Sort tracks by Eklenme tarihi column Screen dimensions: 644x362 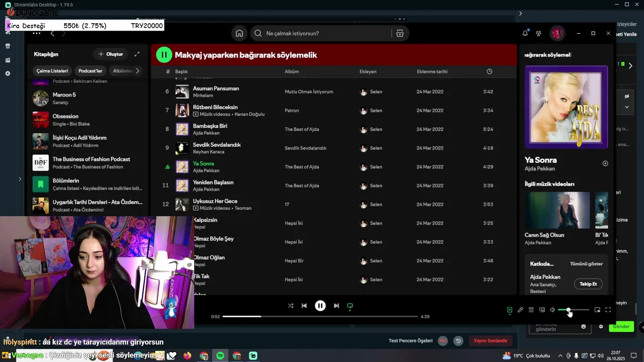click(432, 71)
